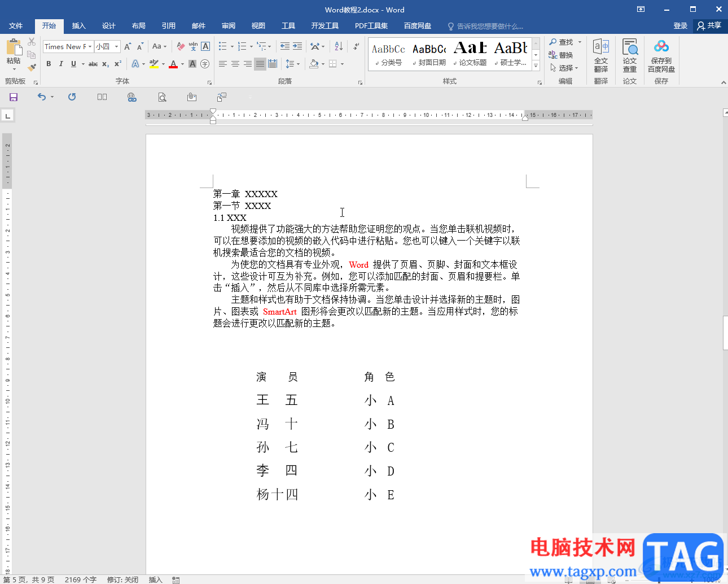Screen dimensions: 728x584
Task: Switch to read mode book icon
Action: (102, 97)
